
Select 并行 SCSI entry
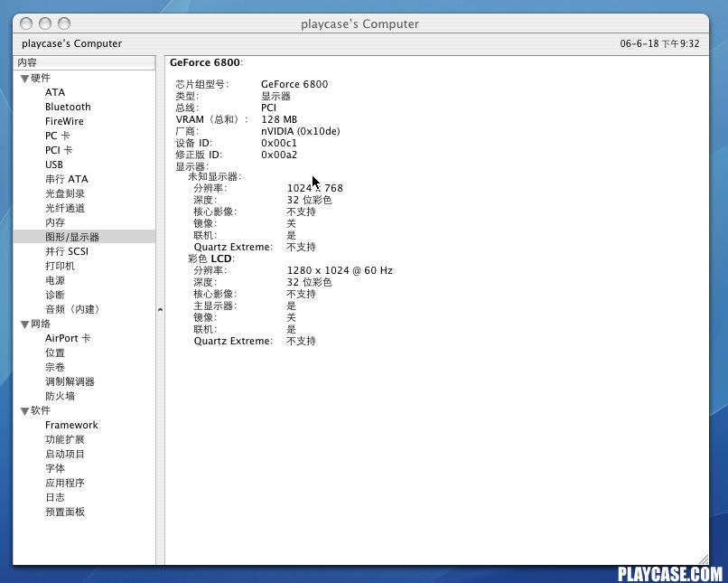67,251
